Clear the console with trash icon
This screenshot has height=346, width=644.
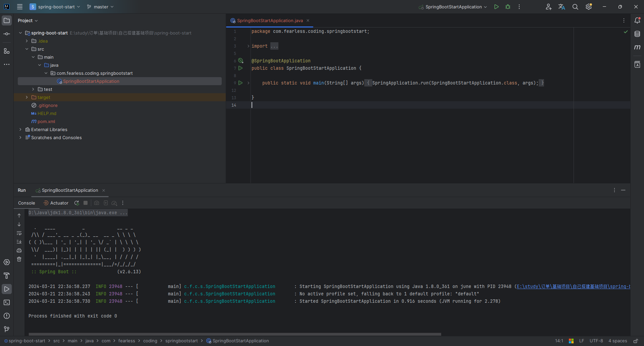click(x=19, y=259)
